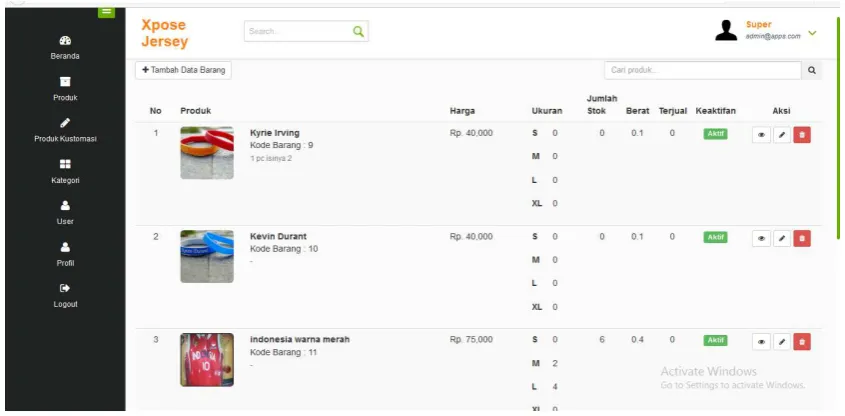Delete indonesia warna merah product
The height and width of the screenshot is (416, 845).
802,342
